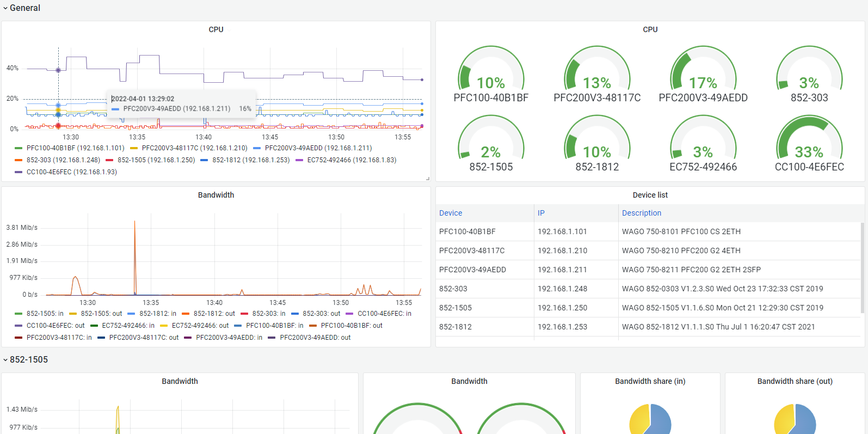Toggle '852-1505: in' bandwidth legend item
This screenshot has height=434, width=868.
(39, 314)
